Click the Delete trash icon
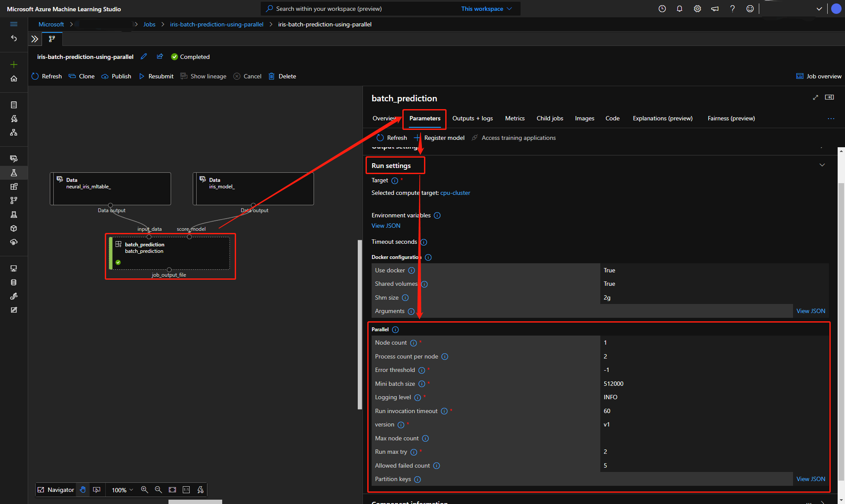Screen dimensions: 845x504 [272, 76]
